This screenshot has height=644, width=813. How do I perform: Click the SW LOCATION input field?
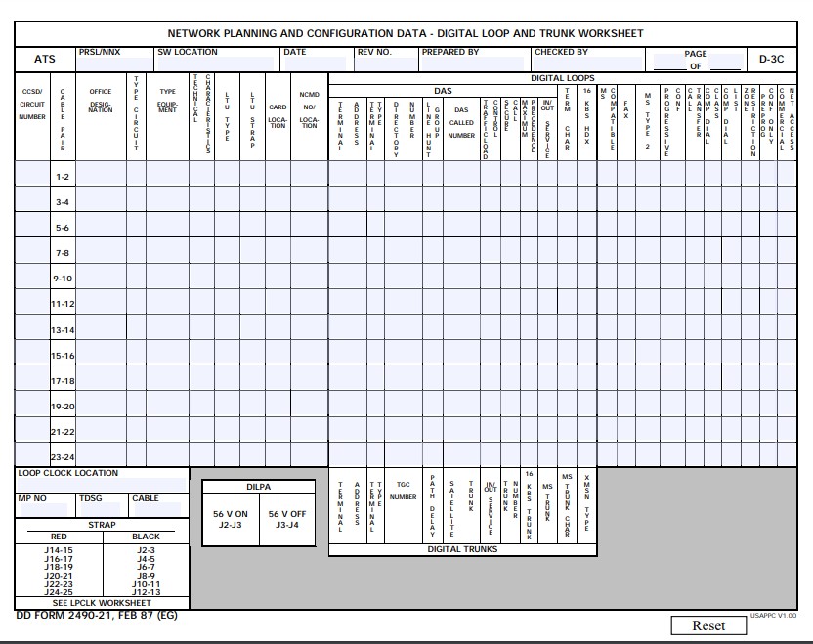point(215,64)
